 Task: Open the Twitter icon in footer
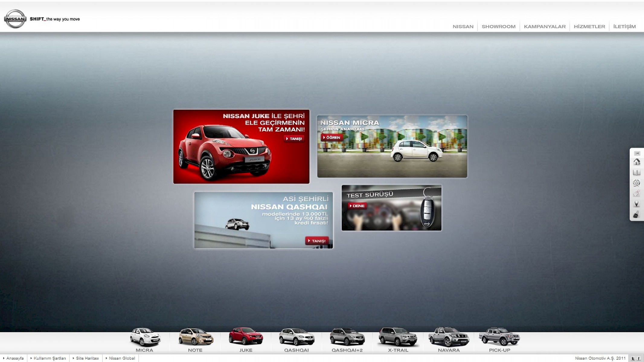point(633,358)
